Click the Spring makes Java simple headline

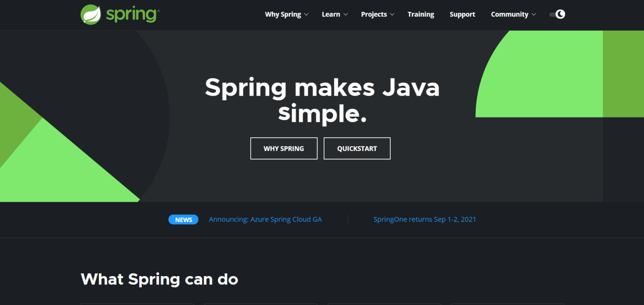tap(322, 100)
